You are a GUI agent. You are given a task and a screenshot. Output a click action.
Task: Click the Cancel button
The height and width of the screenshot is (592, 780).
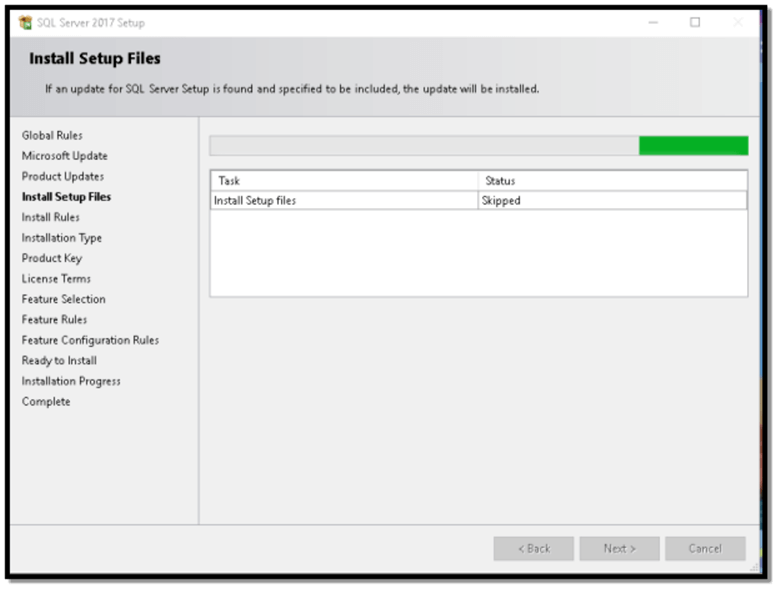coord(705,549)
